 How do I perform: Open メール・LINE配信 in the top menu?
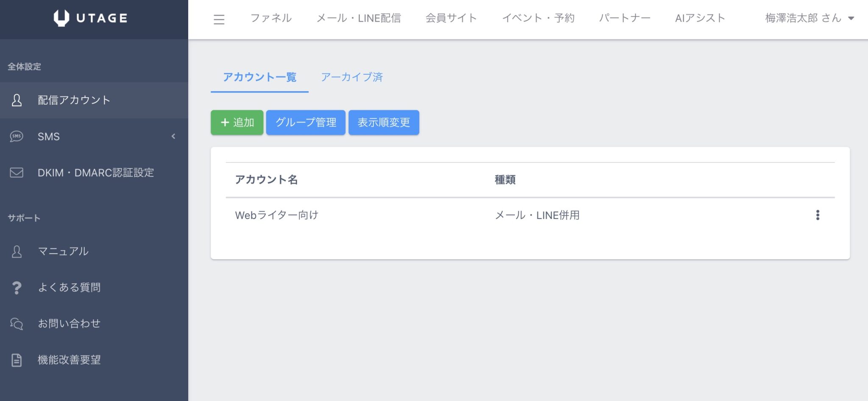coord(360,18)
